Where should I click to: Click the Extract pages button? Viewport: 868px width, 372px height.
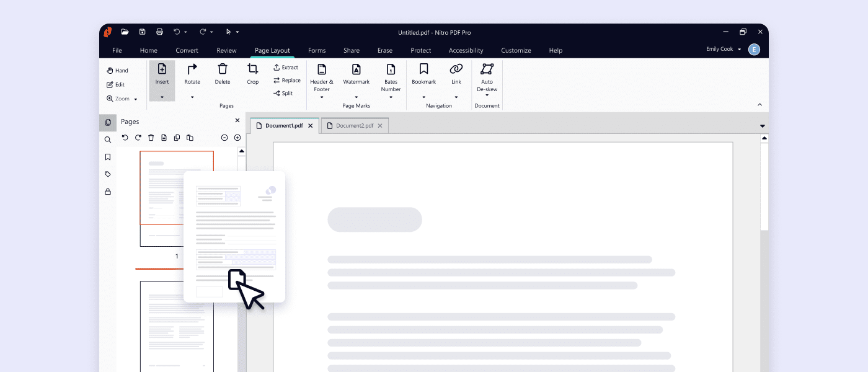[x=286, y=67]
